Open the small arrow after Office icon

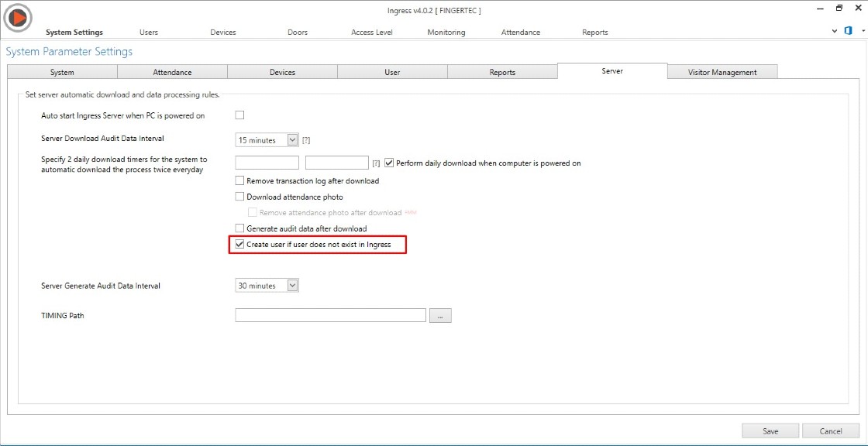click(x=863, y=31)
